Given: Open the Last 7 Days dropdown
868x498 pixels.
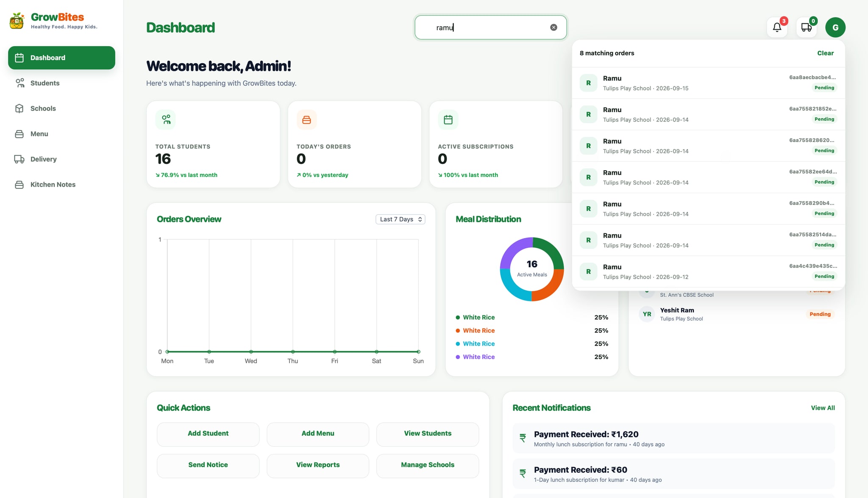Looking at the screenshot, I should pyautogui.click(x=401, y=219).
